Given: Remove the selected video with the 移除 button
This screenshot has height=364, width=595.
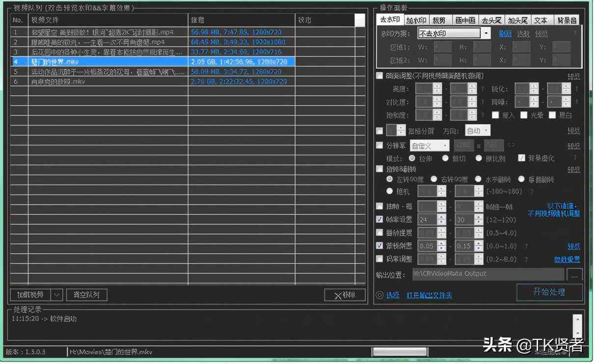Looking at the screenshot, I should pos(345,295).
